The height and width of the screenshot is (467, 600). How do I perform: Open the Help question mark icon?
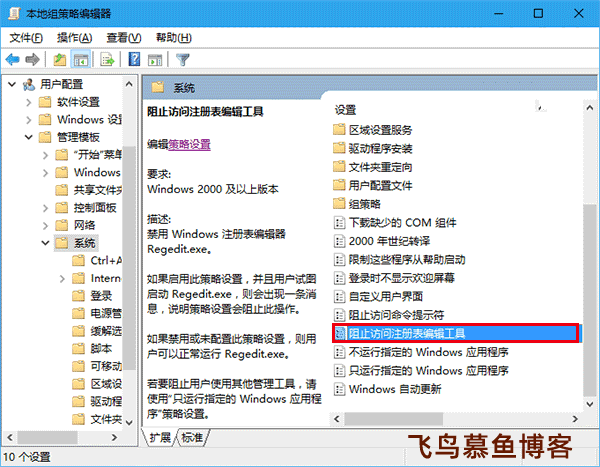pyautogui.click(x=134, y=59)
